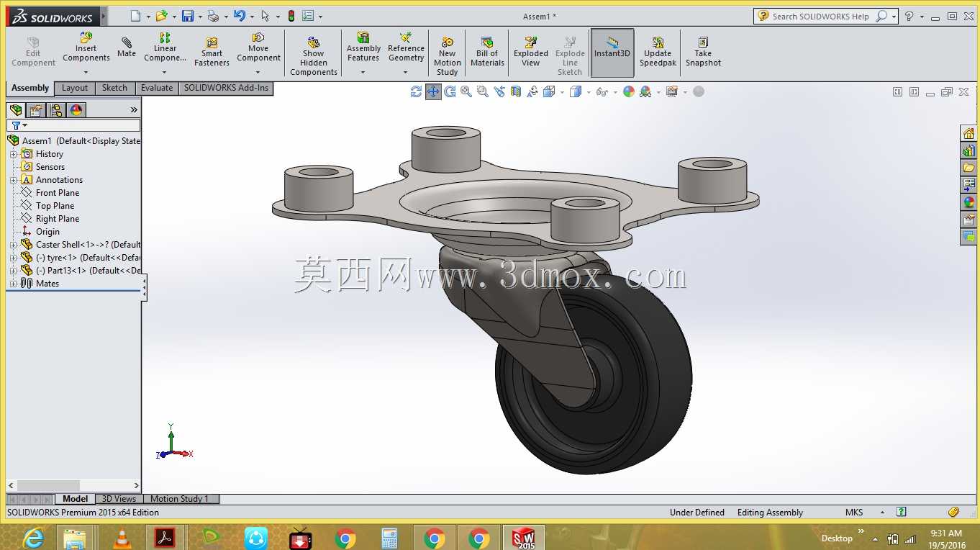Switch to the Sketch tab
The width and height of the screenshot is (980, 550).
coord(114,88)
